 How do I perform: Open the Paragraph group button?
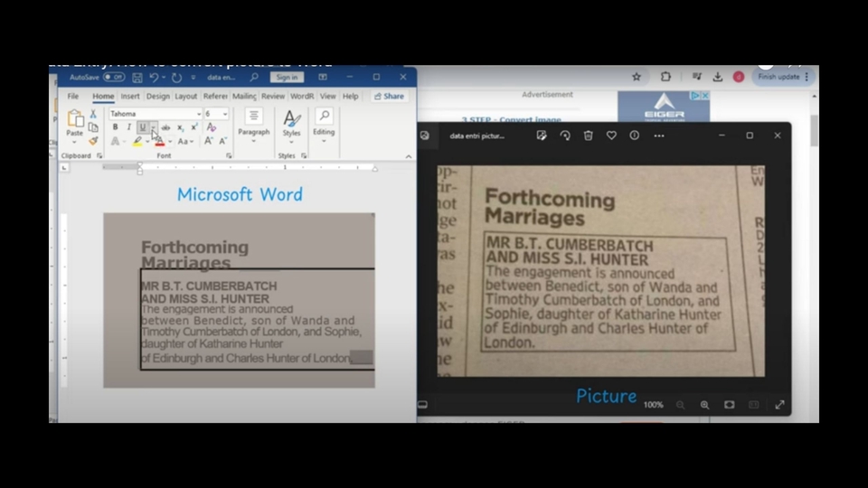click(x=253, y=127)
